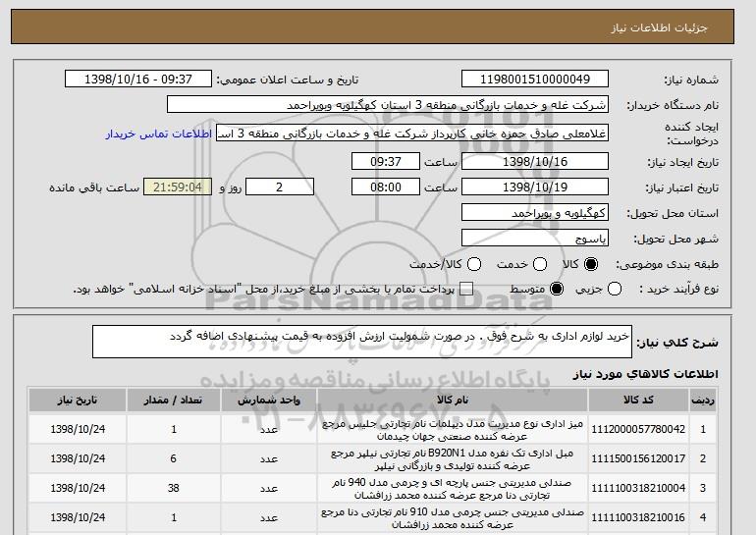Click the creation date field 1398/10/16

click(535, 161)
